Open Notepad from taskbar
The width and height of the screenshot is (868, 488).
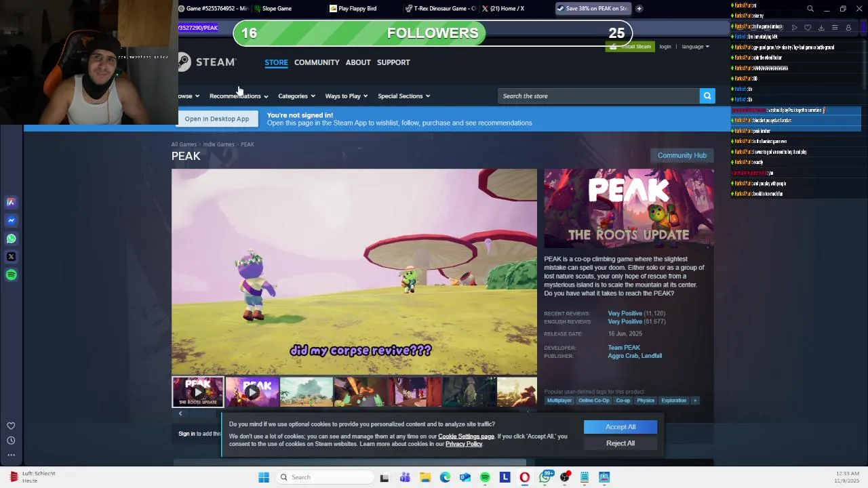585,477
